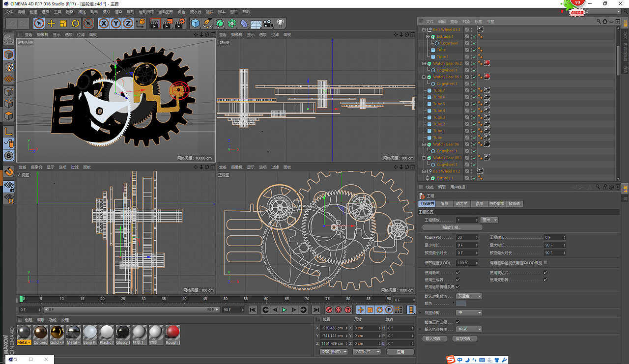
Task: Open the 绝对尺寸 size mode dropdown
Action: [x=368, y=352]
